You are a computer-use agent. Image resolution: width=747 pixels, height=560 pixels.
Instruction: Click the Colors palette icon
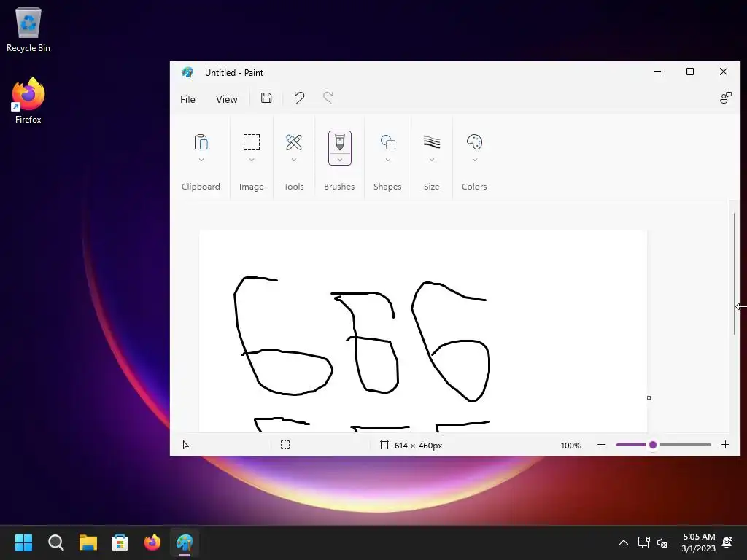pyautogui.click(x=474, y=142)
